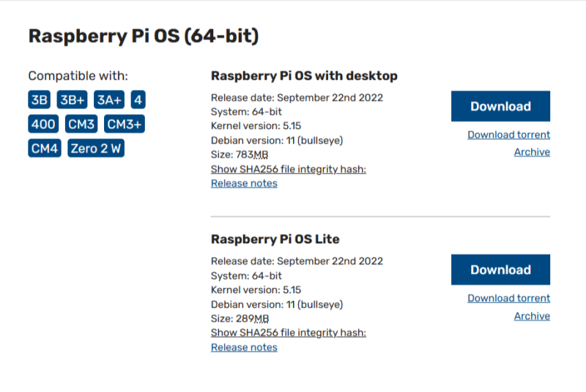Image resolution: width=586 pixels, height=392 pixels.
Task: Show SHA256 hash for desktop version
Action: [x=288, y=169]
